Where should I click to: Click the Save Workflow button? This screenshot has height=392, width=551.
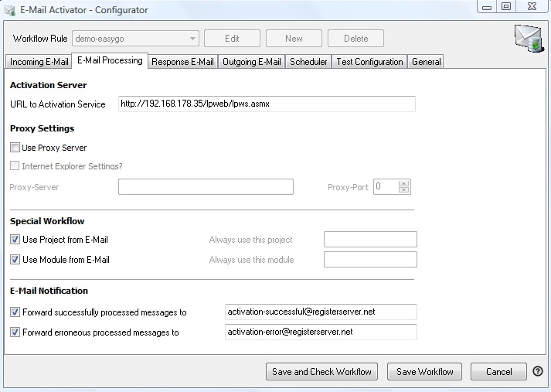click(x=424, y=372)
